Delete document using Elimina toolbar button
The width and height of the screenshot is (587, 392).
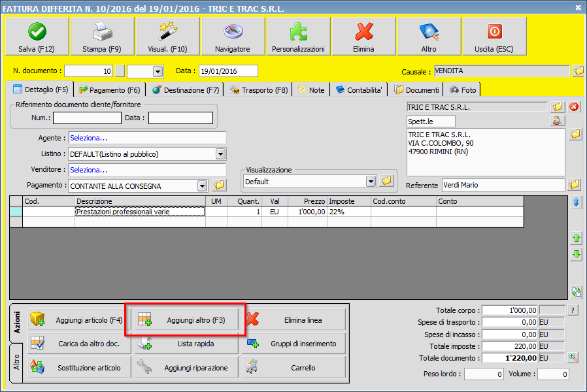coord(363,37)
